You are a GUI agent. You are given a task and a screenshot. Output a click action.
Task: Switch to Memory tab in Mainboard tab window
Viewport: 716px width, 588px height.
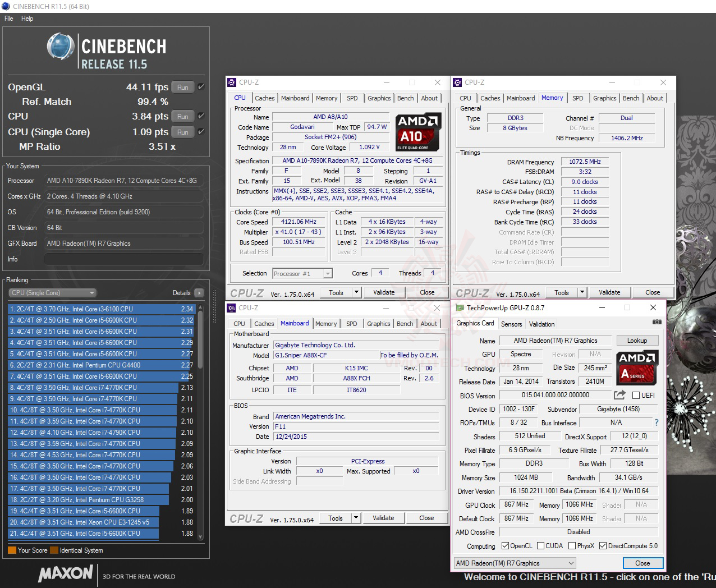(x=326, y=324)
